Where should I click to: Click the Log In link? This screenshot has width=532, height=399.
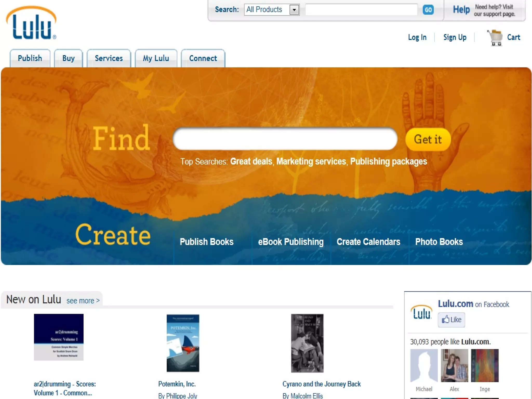(417, 37)
